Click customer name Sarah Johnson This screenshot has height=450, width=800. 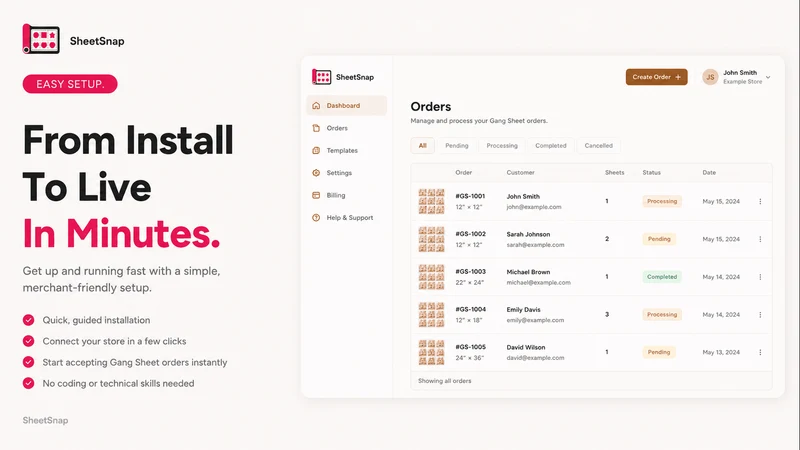528,234
